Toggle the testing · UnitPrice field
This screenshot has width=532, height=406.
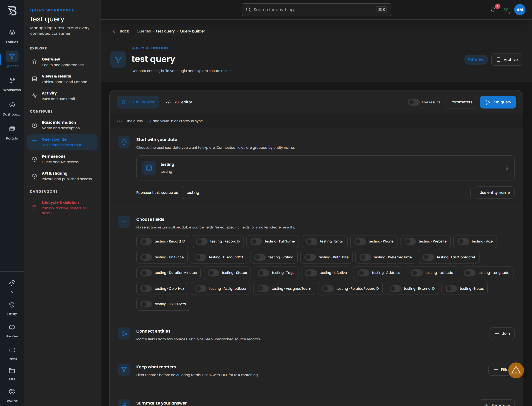[146, 257]
